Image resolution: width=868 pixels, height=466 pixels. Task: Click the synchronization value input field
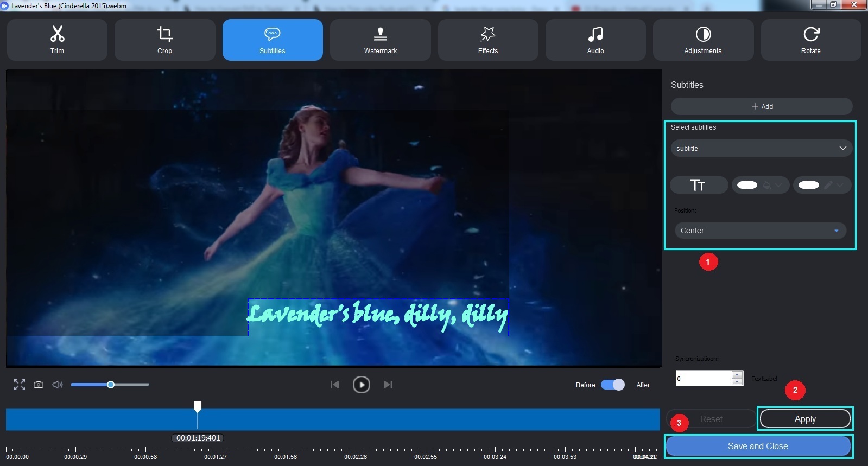[x=704, y=378]
